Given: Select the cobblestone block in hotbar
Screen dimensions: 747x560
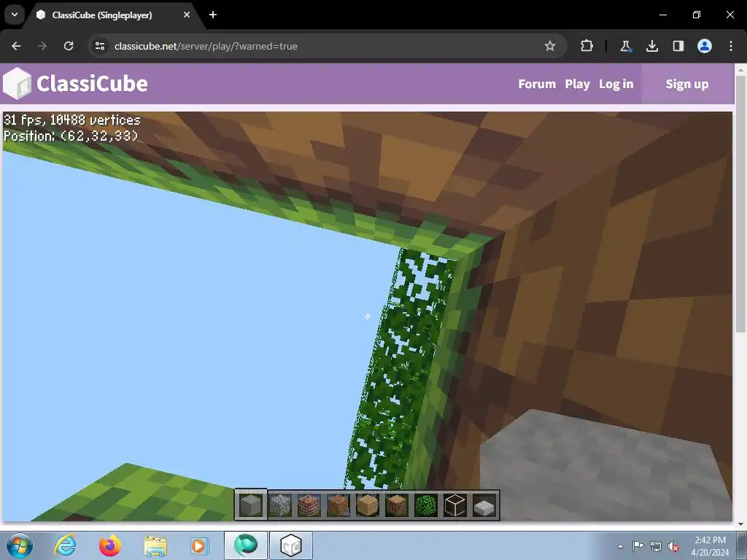Looking at the screenshot, I should click(x=280, y=505).
